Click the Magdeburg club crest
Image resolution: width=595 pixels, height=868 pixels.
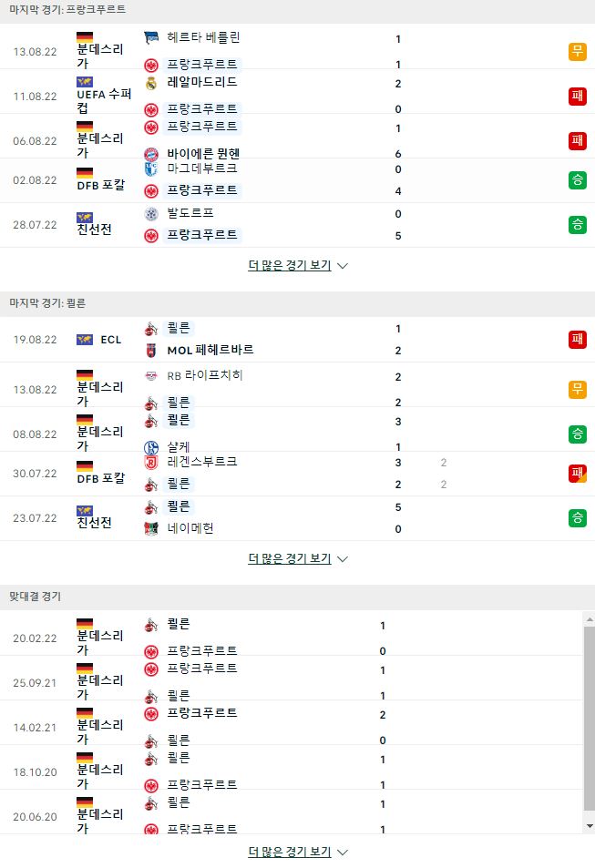click(x=151, y=168)
